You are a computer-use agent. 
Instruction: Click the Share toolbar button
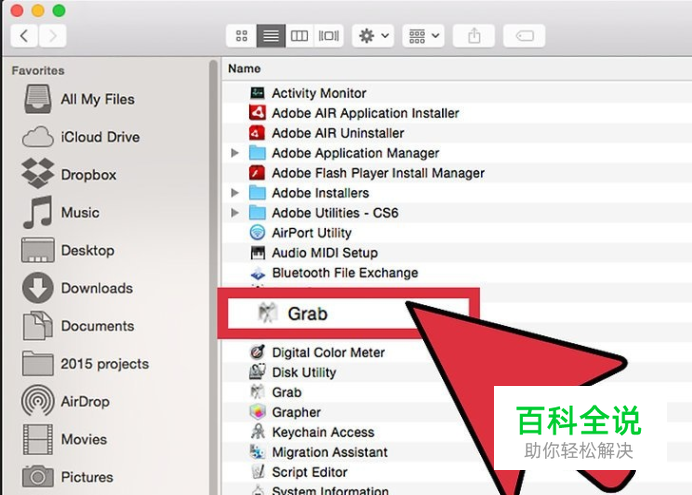(x=474, y=36)
